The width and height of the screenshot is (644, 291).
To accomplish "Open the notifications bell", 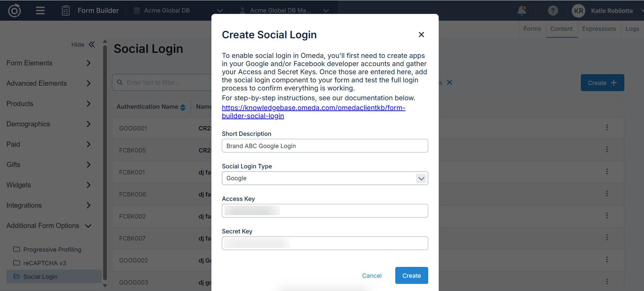I will coord(522,11).
